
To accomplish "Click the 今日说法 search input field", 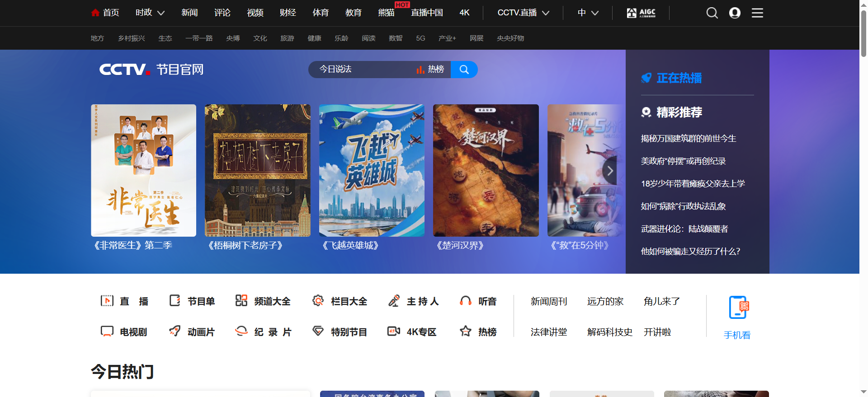I will pos(362,70).
